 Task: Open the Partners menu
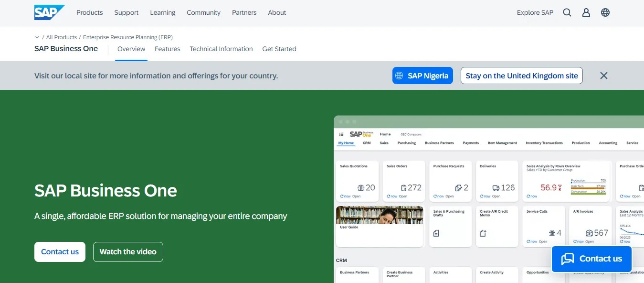(244, 13)
